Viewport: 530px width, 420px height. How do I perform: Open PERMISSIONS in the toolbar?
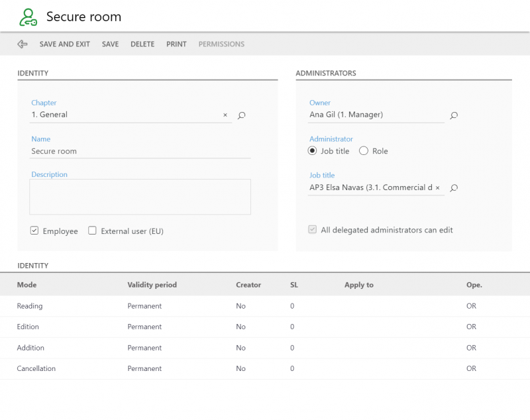point(221,44)
